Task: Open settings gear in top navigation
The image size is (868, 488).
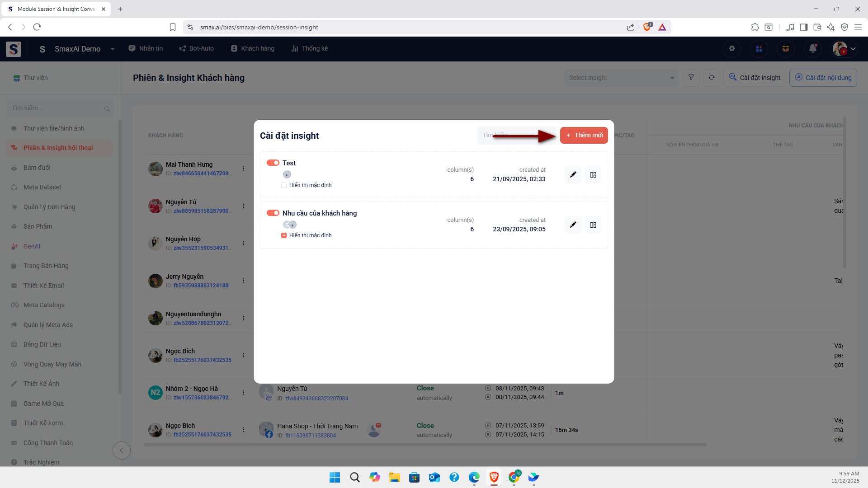Action: (732, 49)
